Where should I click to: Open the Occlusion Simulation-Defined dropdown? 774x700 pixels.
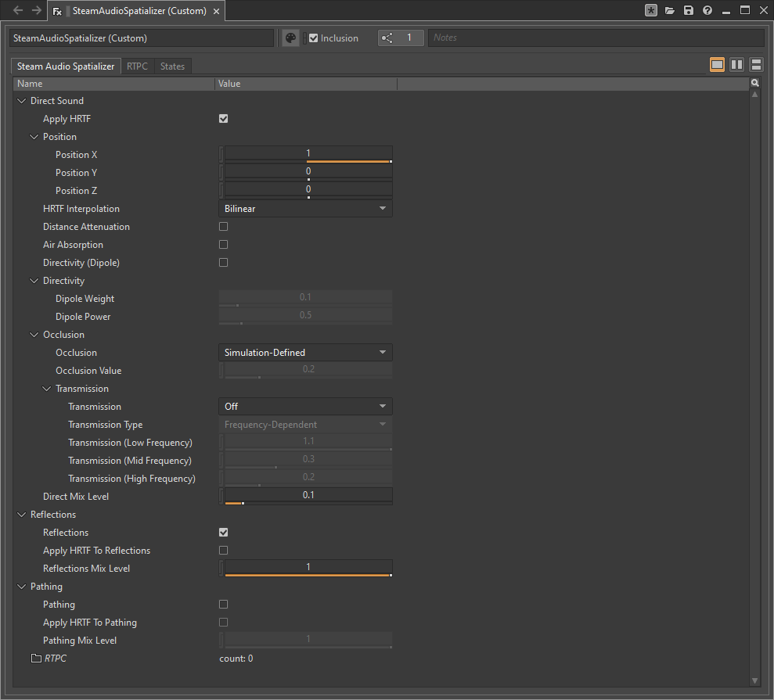(305, 352)
